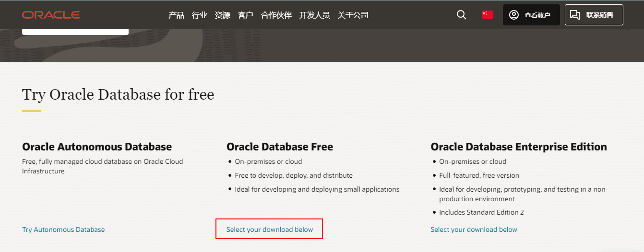Click Select your download below under Database Free
Viewport: 644px width, 252px height.
tap(270, 229)
